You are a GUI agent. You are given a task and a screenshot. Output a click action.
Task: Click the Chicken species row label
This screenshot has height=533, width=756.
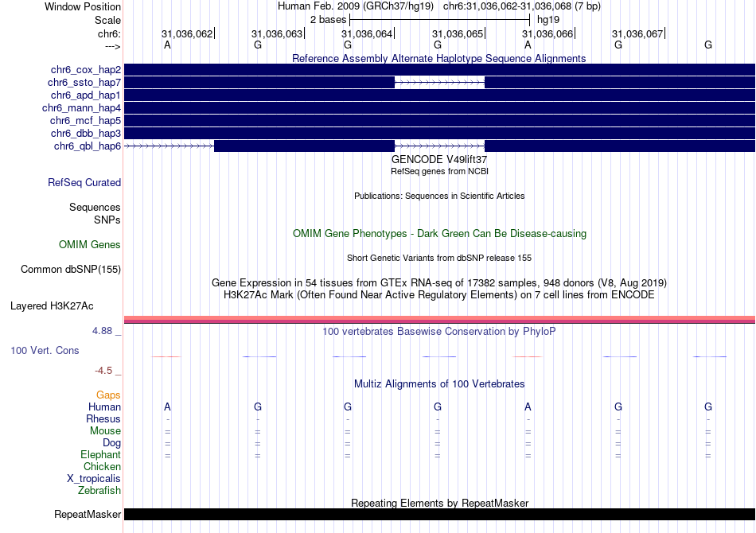click(x=102, y=466)
